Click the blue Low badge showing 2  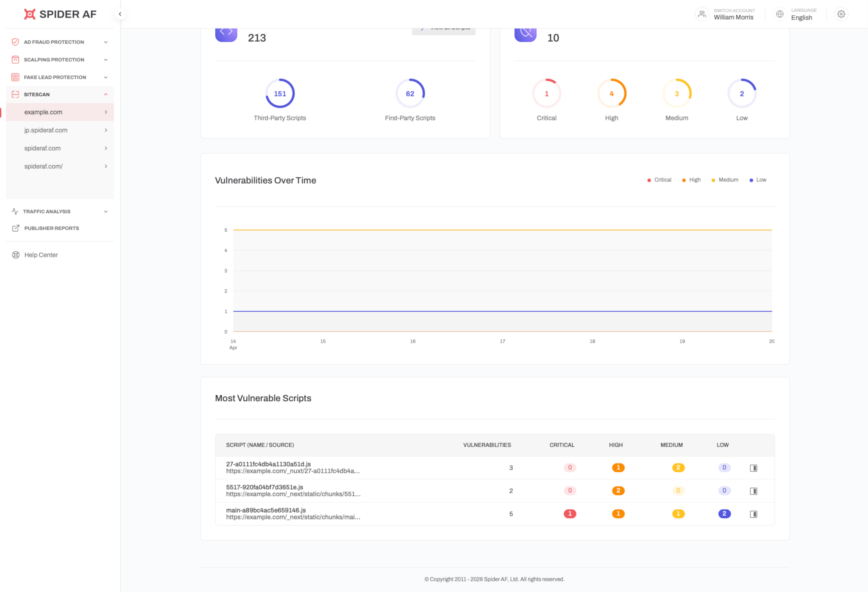pos(725,514)
